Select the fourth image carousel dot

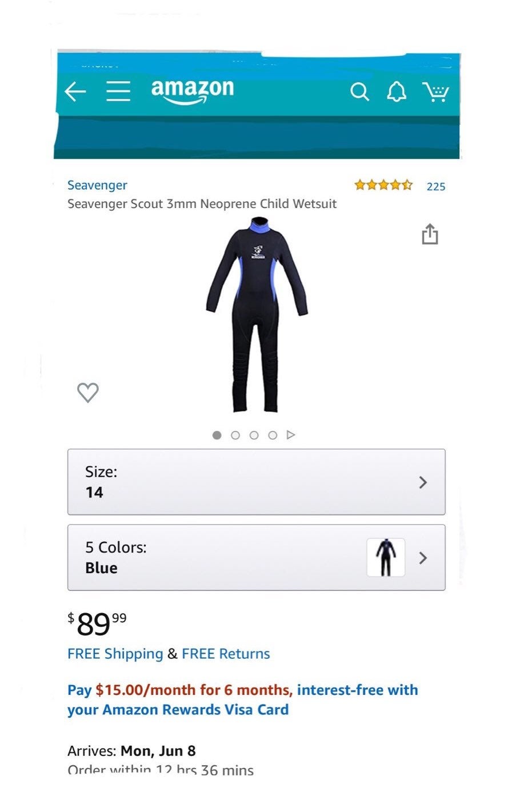(x=273, y=435)
